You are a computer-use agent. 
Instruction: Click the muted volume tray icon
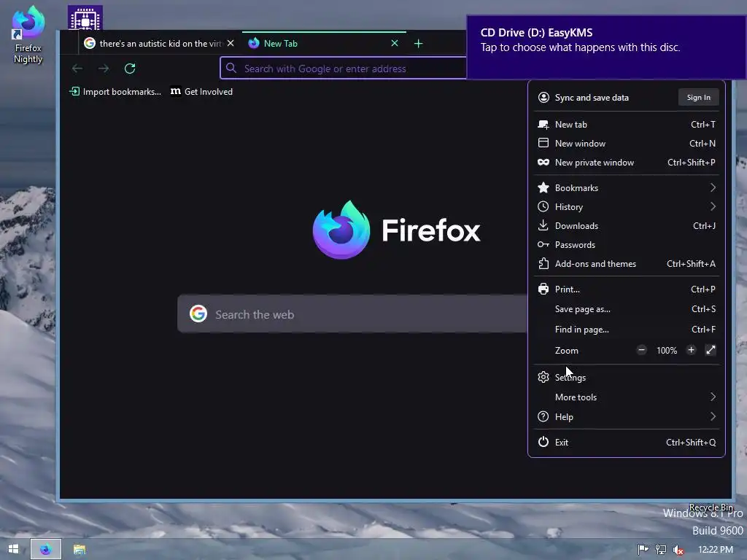click(x=678, y=550)
